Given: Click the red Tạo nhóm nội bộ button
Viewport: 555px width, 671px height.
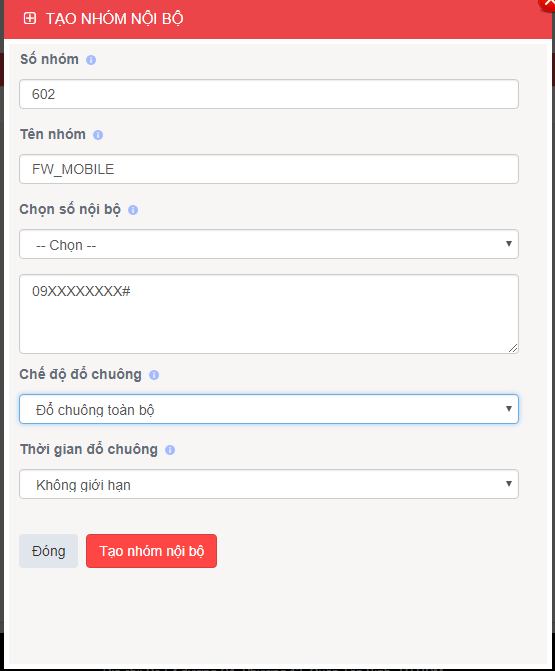Looking at the screenshot, I should point(151,551).
